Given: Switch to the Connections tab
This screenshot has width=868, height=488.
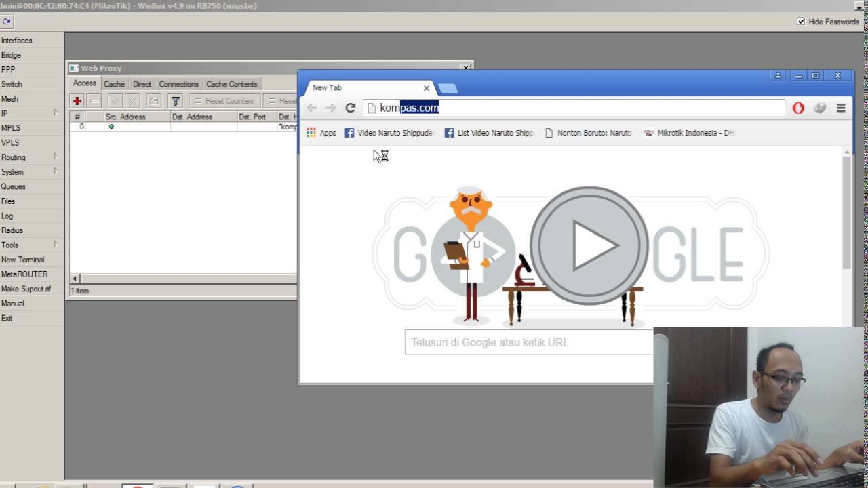Looking at the screenshot, I should point(179,84).
